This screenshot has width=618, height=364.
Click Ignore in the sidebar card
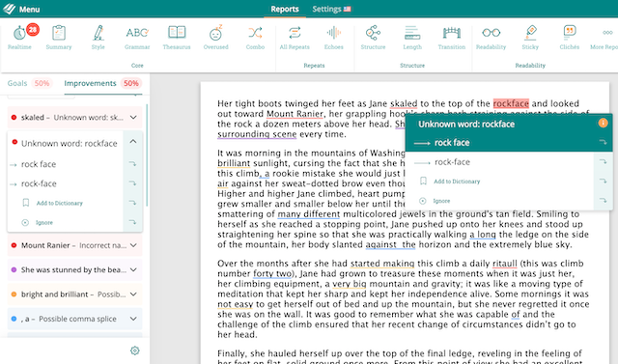44,223
